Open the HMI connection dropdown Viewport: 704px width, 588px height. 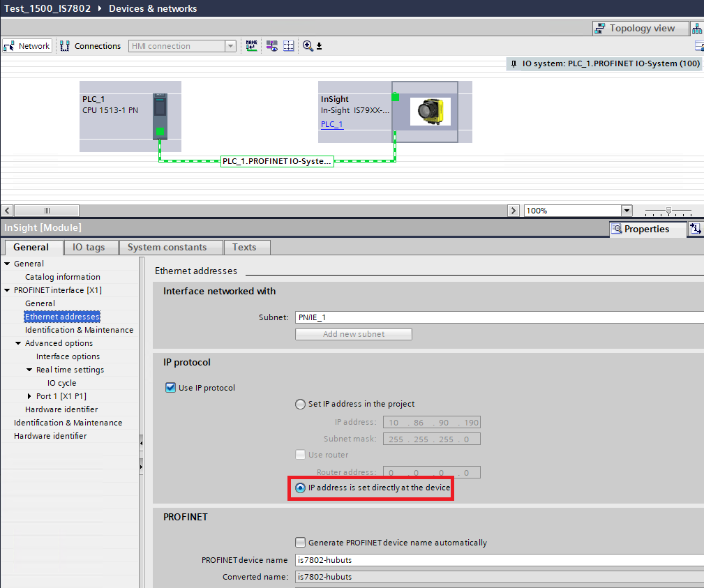pyautogui.click(x=230, y=45)
